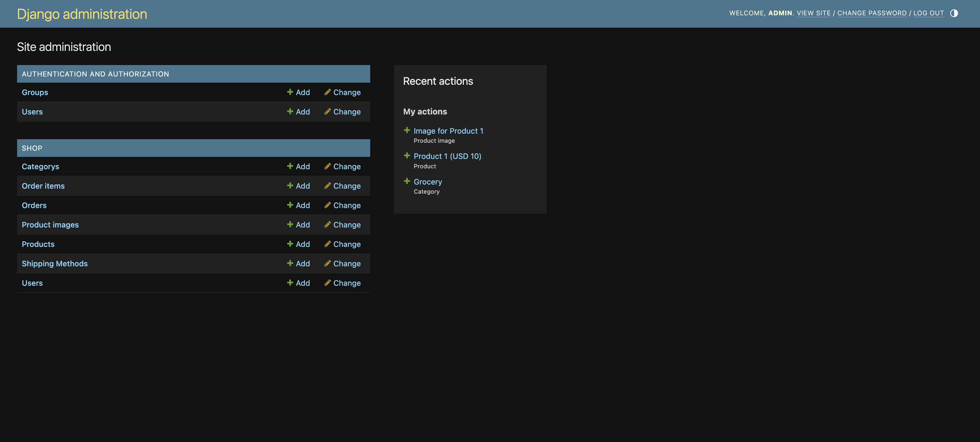Click the Change text for Products
Image resolution: width=980 pixels, height=442 pixels.
(x=347, y=244)
